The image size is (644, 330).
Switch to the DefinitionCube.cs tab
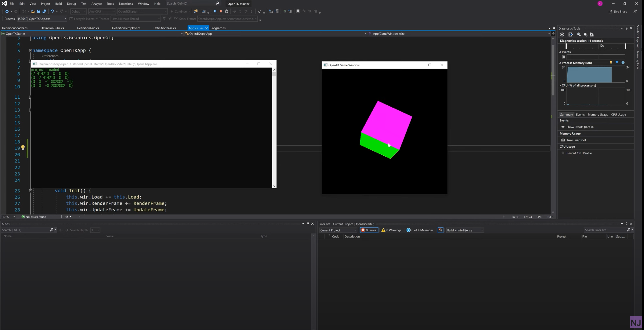pyautogui.click(x=52, y=28)
